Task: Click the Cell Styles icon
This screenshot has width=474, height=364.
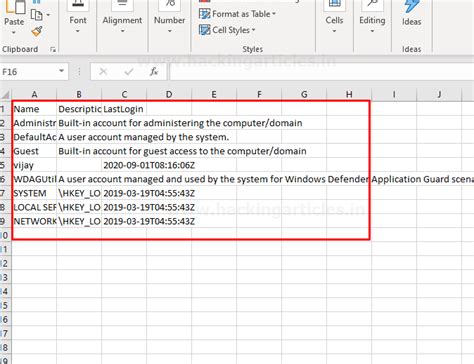Action: pyautogui.click(x=204, y=30)
